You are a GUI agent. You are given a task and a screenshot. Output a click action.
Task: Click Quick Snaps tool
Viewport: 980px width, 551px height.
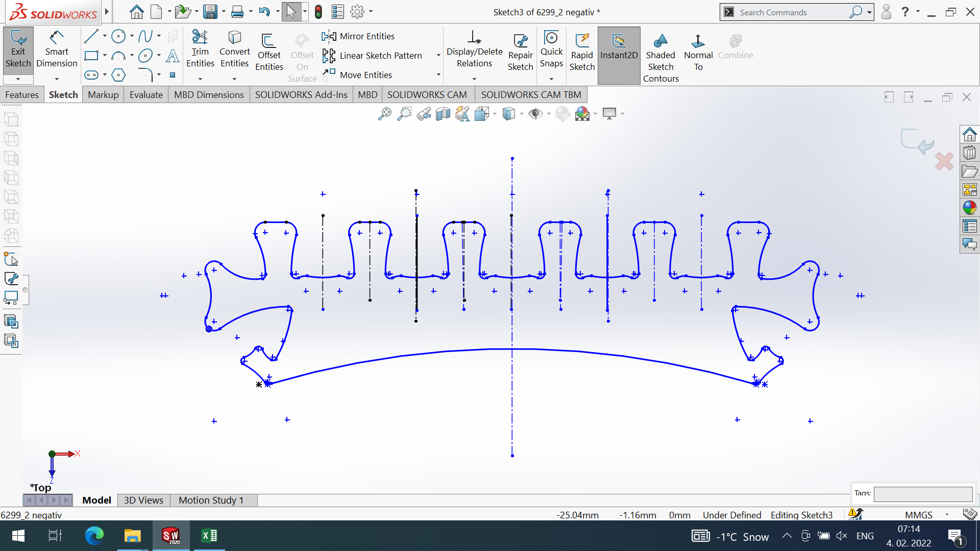[x=551, y=49]
